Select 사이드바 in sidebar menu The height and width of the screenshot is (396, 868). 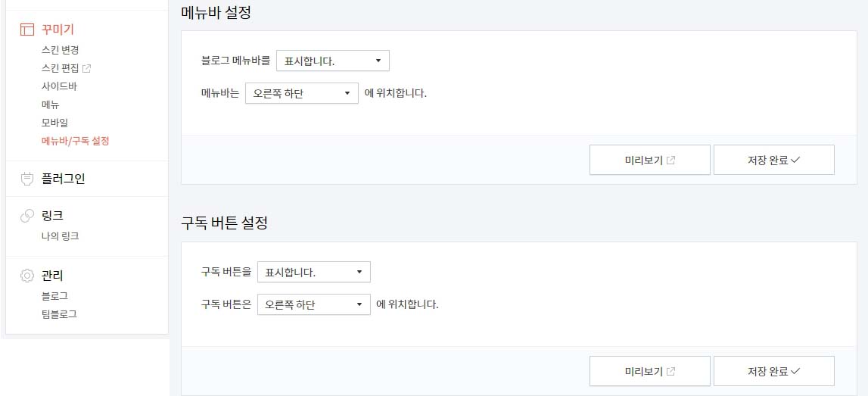click(x=55, y=86)
